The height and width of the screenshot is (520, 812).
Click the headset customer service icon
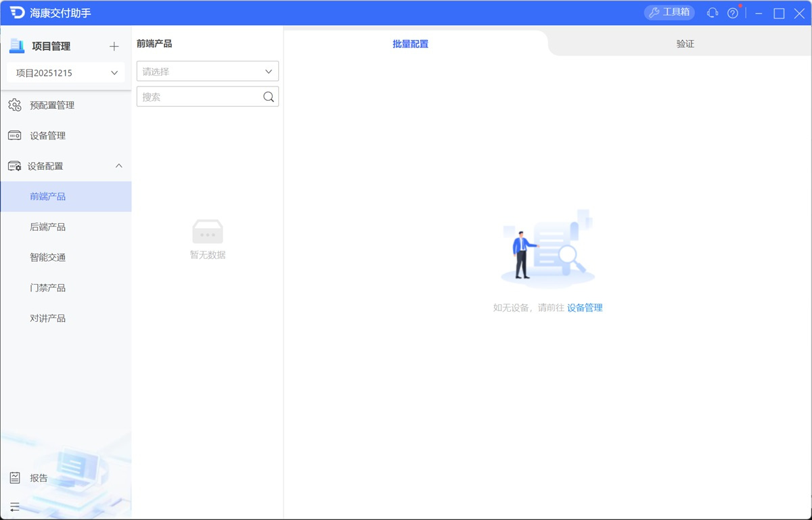712,13
